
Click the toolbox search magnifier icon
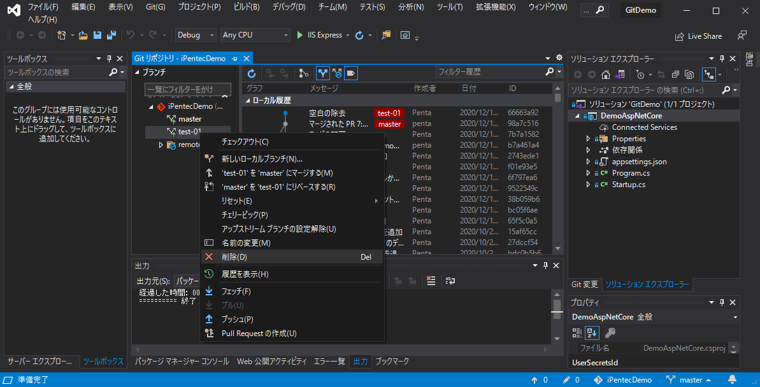tap(113, 72)
